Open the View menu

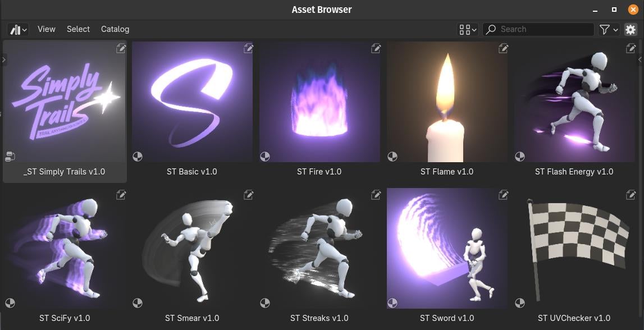(x=47, y=29)
